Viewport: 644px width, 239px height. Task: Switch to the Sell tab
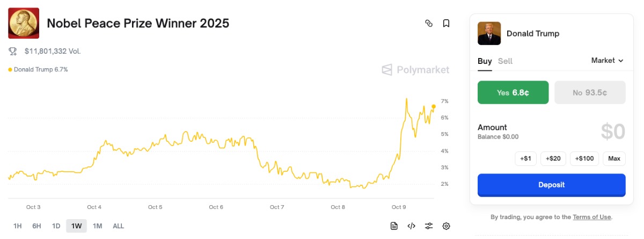pyautogui.click(x=505, y=61)
